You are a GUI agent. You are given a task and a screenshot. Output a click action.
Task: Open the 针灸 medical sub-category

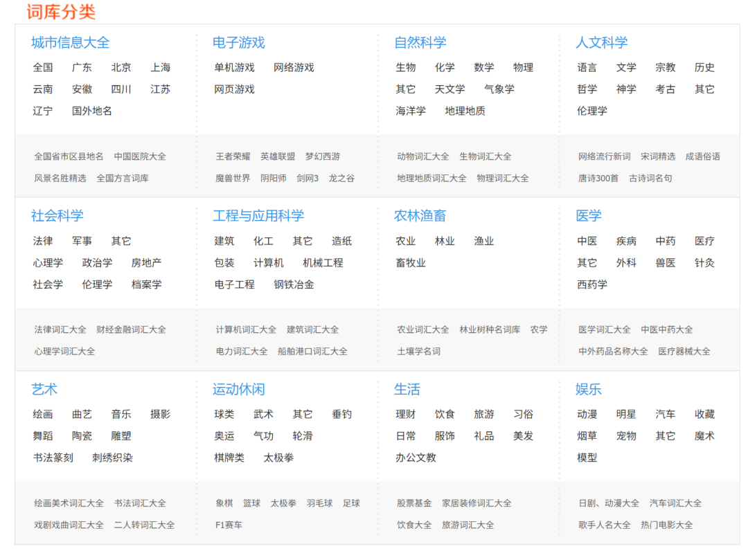704,263
